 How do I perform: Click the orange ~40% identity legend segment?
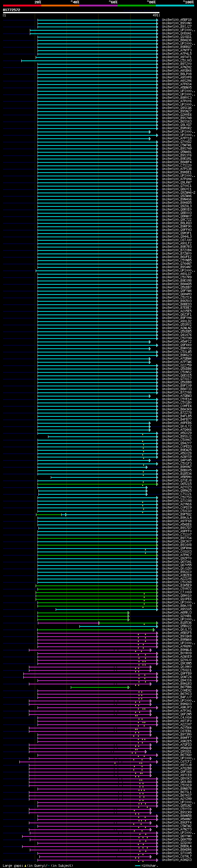(60, 6)
